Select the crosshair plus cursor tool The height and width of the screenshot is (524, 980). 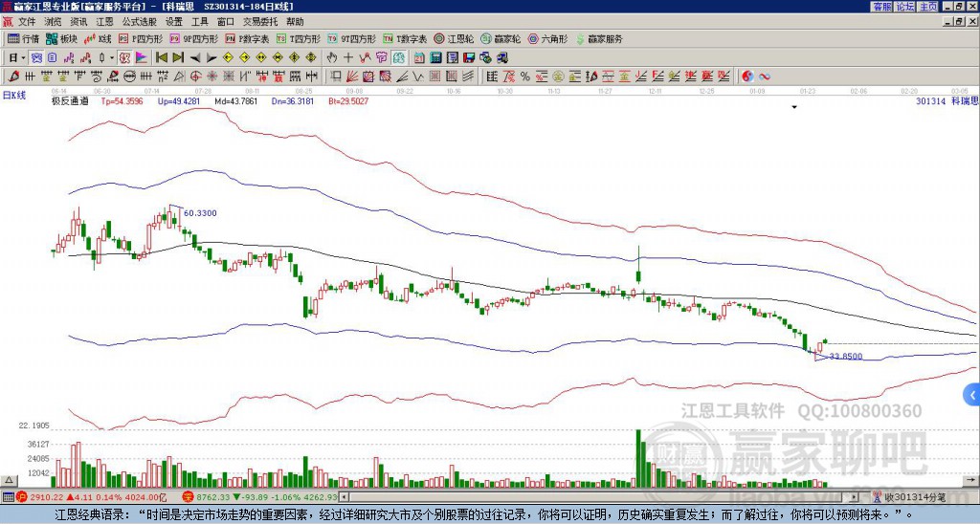[348, 58]
